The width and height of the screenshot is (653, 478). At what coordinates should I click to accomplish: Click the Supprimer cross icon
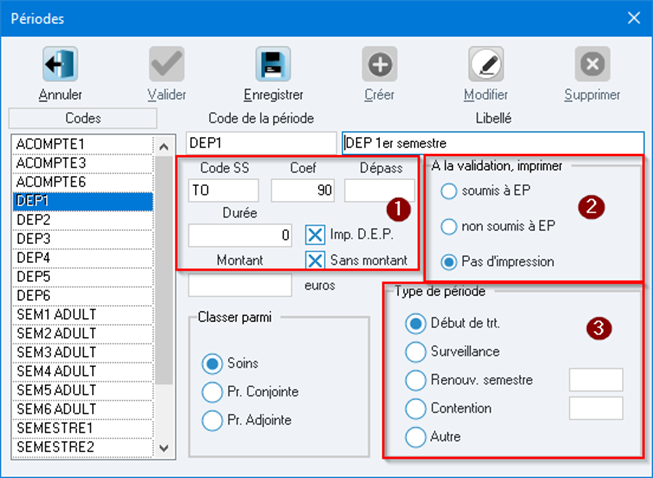click(592, 64)
